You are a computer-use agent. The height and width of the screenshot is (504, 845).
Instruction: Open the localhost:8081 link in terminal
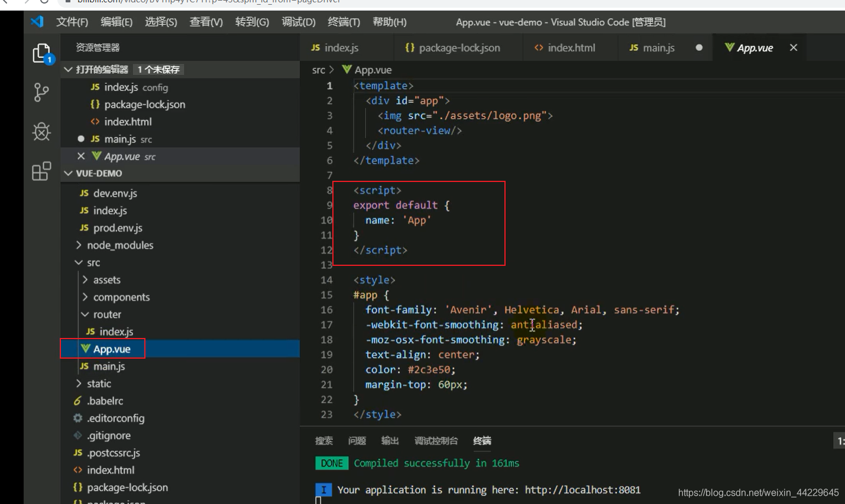coord(582,490)
